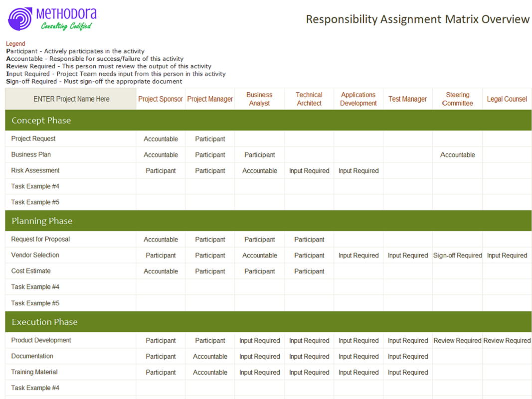The height and width of the screenshot is (399, 532).
Task: Select the Documentation Project Manager Accountable cell
Action: [210, 356]
